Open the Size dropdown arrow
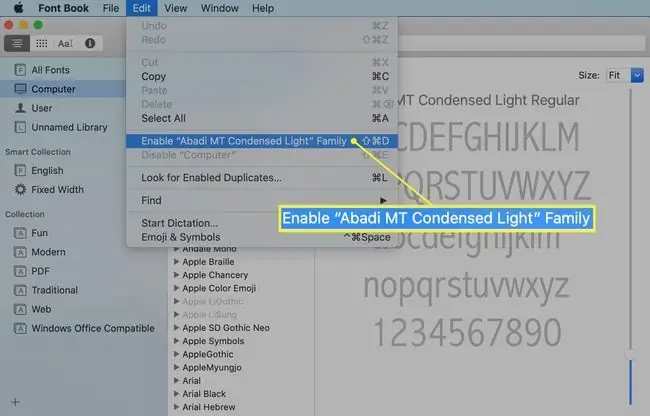This screenshot has height=416, width=650. coord(637,75)
